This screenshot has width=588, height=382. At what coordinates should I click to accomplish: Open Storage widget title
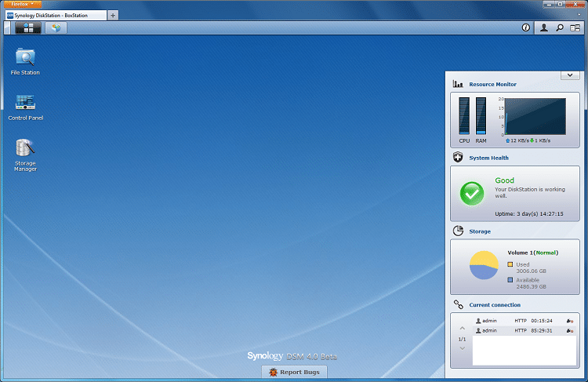[480, 231]
